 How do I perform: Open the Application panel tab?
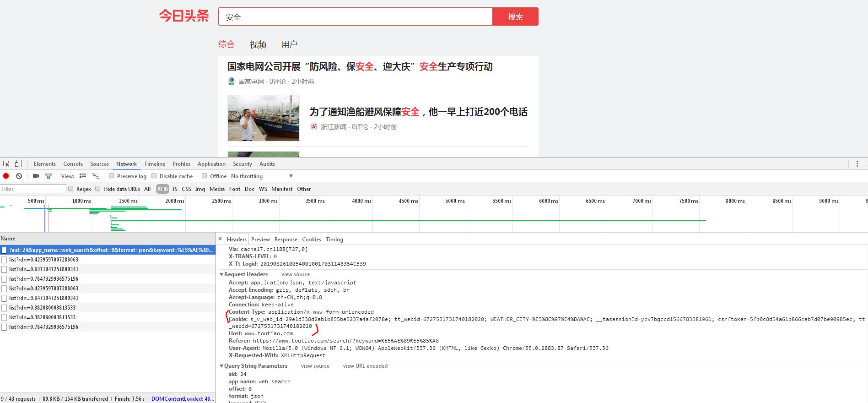pos(211,164)
